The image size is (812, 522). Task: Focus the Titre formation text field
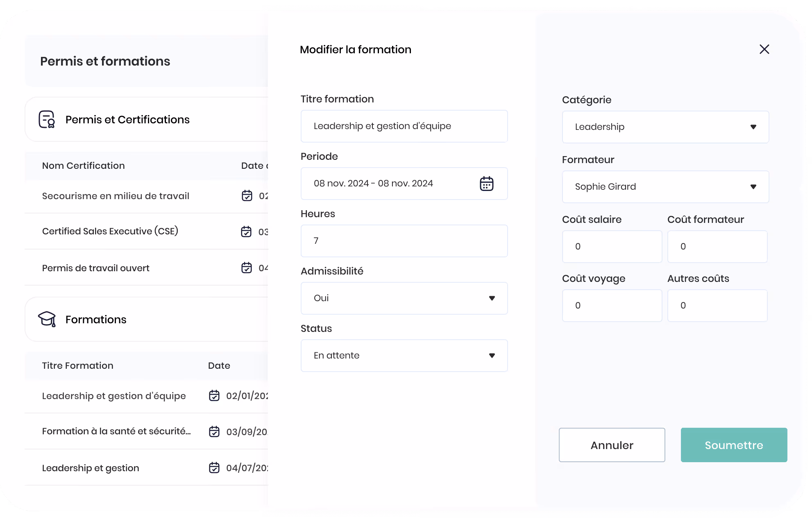point(404,126)
